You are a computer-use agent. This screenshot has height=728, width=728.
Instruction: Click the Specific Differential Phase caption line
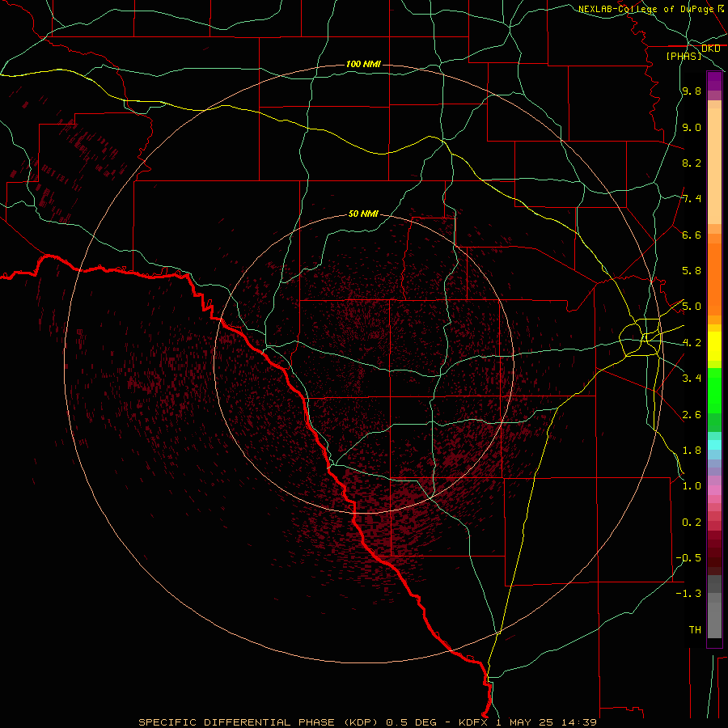(x=368, y=722)
